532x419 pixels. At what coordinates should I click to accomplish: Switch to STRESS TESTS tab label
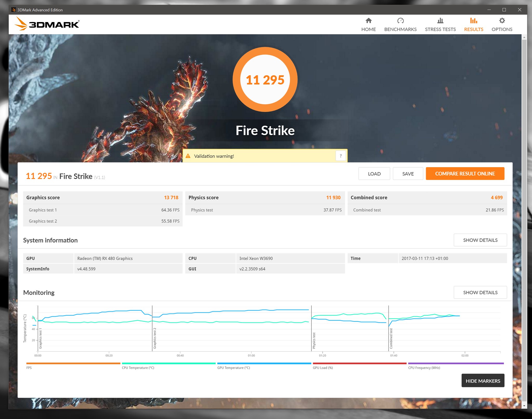click(440, 29)
